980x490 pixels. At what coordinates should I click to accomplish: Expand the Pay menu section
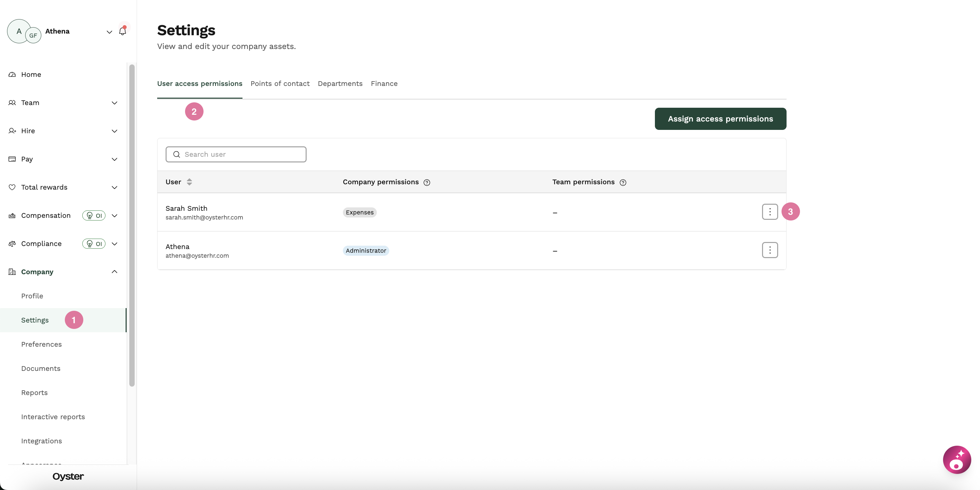[114, 159]
